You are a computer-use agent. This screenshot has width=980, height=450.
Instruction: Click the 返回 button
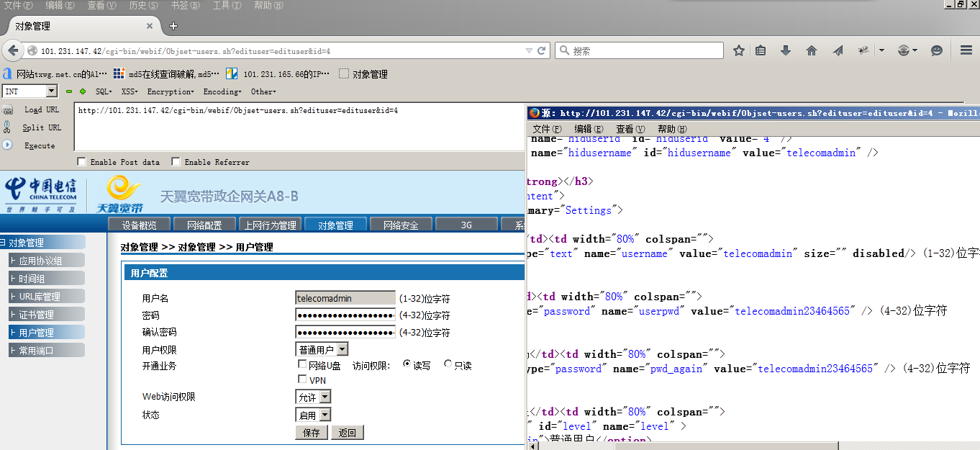(x=348, y=433)
